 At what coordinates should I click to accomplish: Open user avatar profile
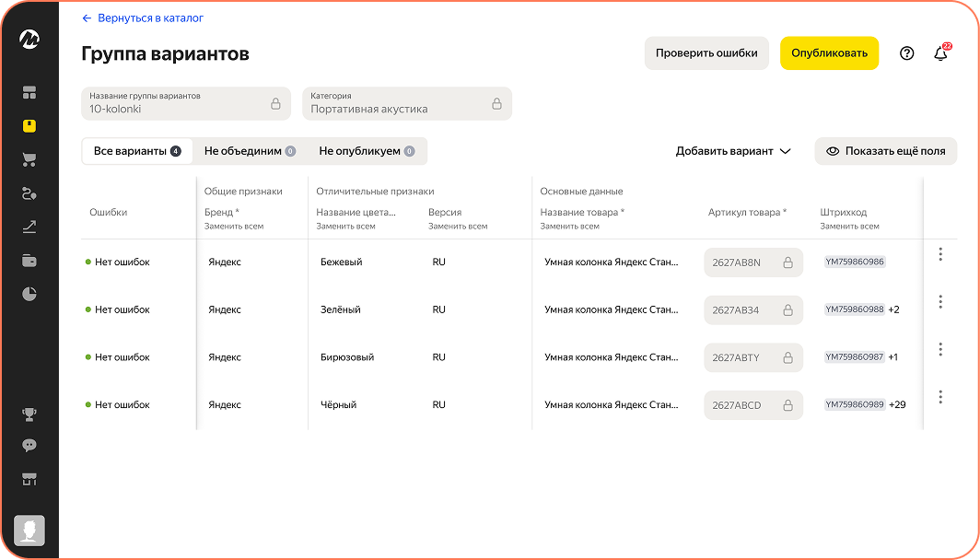click(x=29, y=531)
